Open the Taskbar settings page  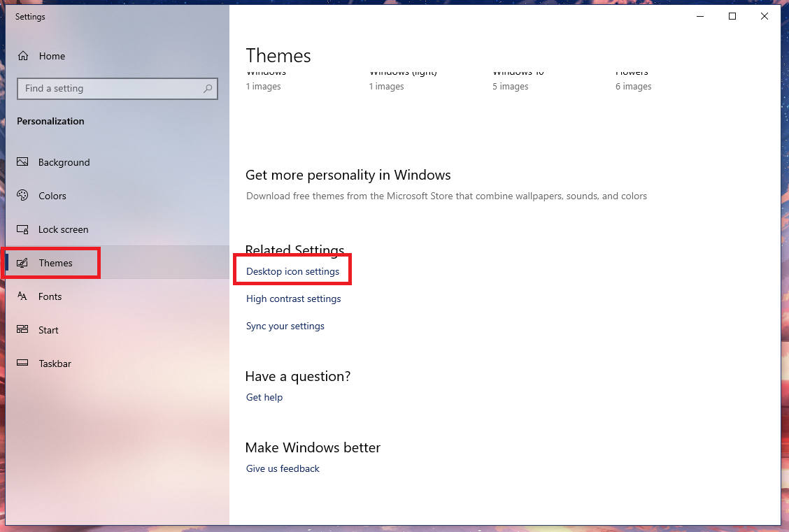pyautogui.click(x=118, y=364)
